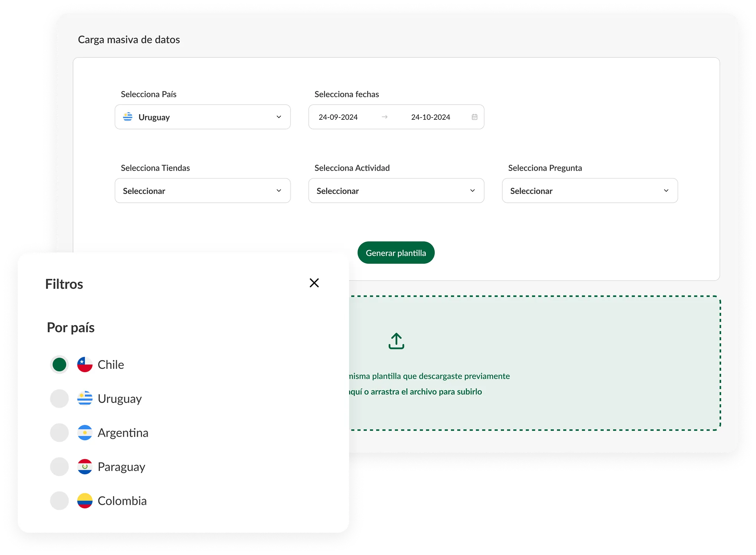
Task: Select the Uruguay radio button
Action: pos(59,399)
